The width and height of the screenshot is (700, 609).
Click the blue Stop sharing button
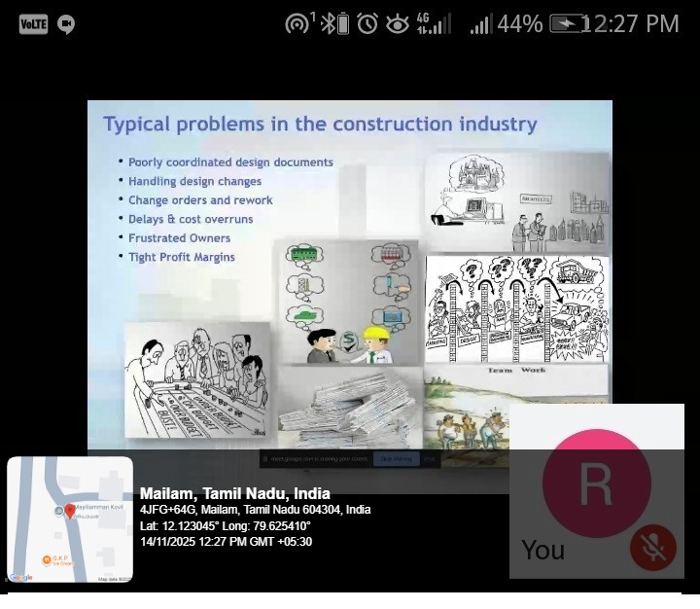click(x=395, y=458)
